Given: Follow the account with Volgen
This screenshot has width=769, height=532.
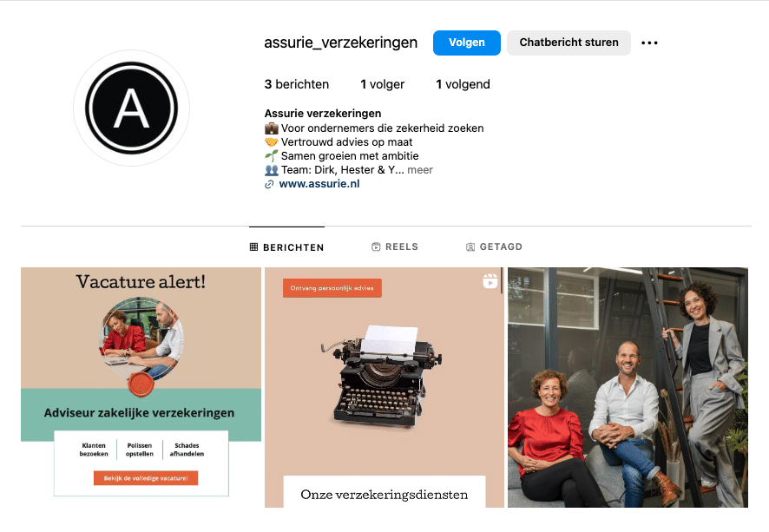Looking at the screenshot, I should 466,43.
